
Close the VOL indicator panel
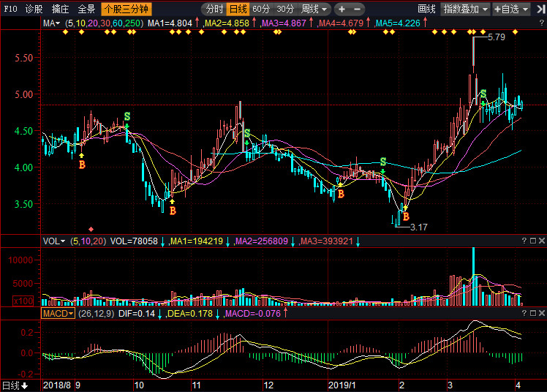(542, 241)
